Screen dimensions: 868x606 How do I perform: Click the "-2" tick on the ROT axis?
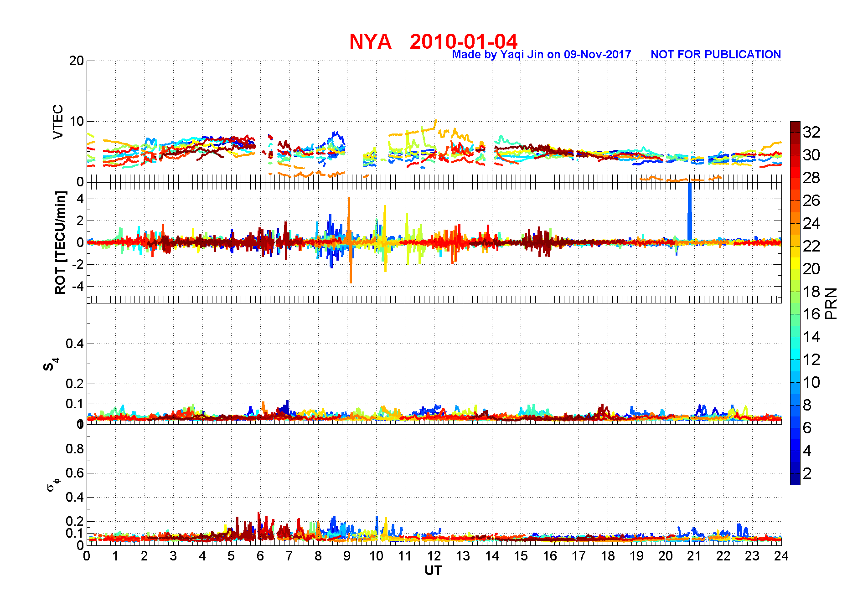pyautogui.click(x=78, y=264)
